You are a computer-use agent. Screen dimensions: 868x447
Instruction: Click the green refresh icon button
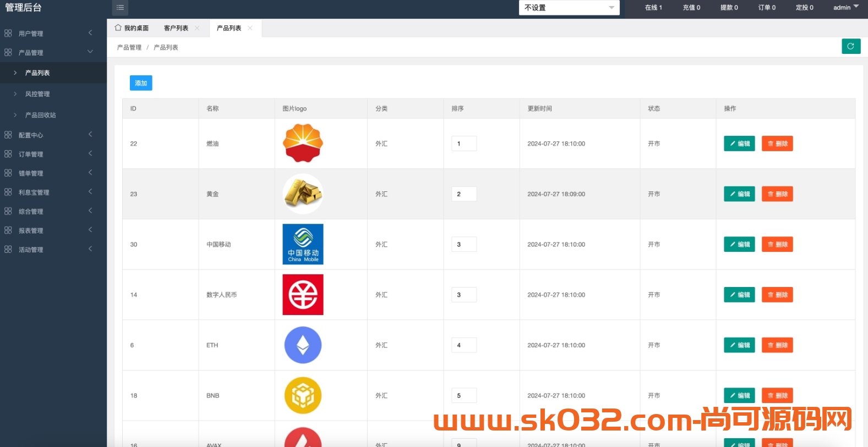click(x=851, y=46)
